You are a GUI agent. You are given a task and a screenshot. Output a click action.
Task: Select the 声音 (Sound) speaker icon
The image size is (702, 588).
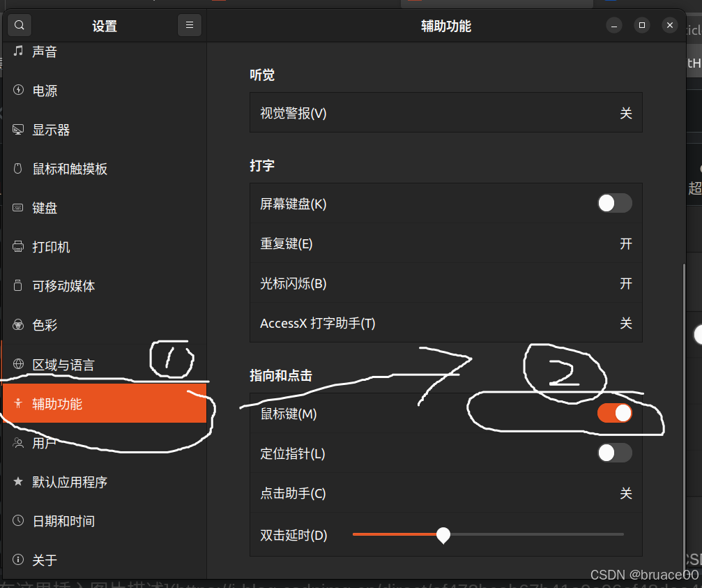point(18,51)
